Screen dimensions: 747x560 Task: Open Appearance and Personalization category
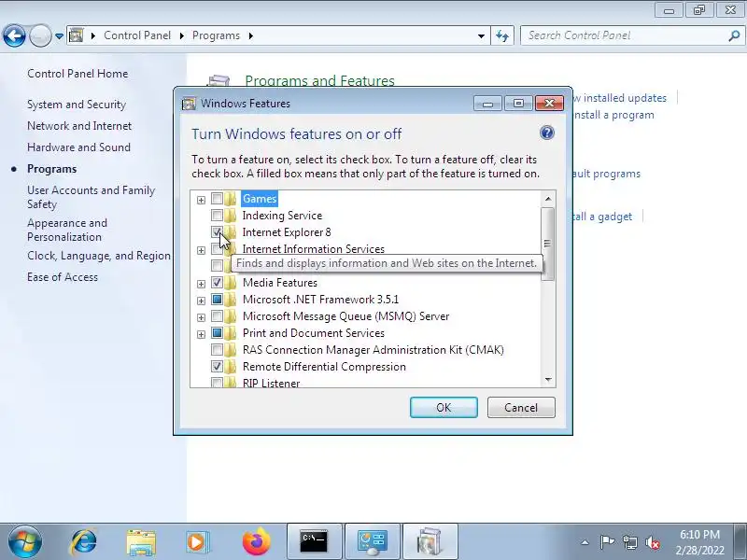67,230
